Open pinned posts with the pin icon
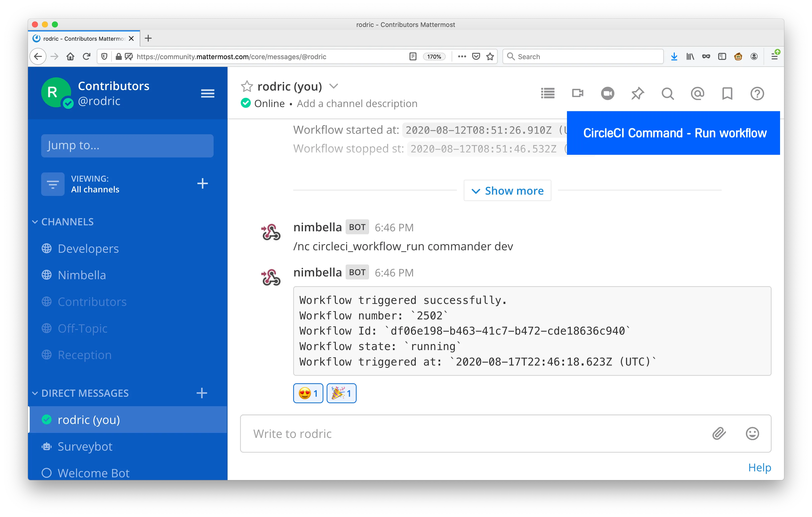Image resolution: width=812 pixels, height=517 pixels. point(637,93)
